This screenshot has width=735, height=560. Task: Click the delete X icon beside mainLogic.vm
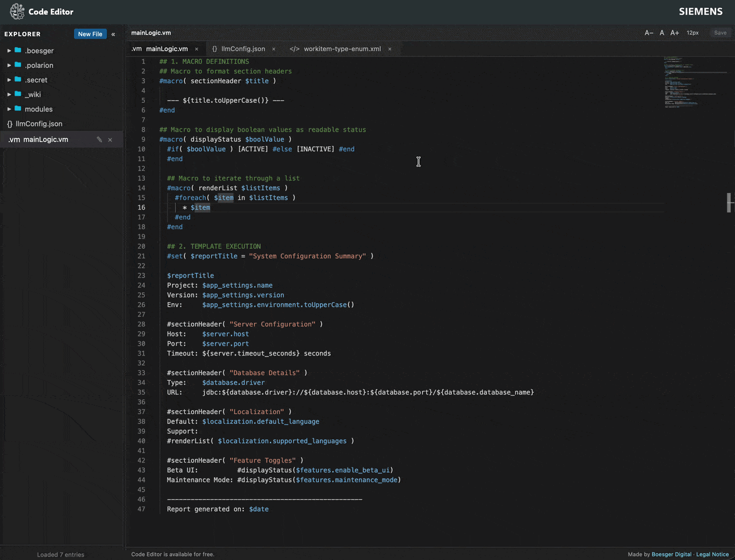point(110,140)
